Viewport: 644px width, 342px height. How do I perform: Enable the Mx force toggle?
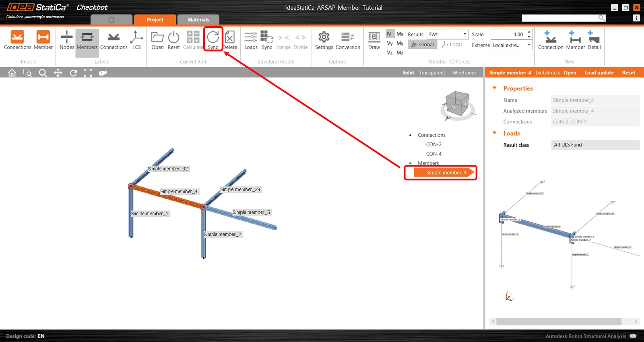point(400,34)
